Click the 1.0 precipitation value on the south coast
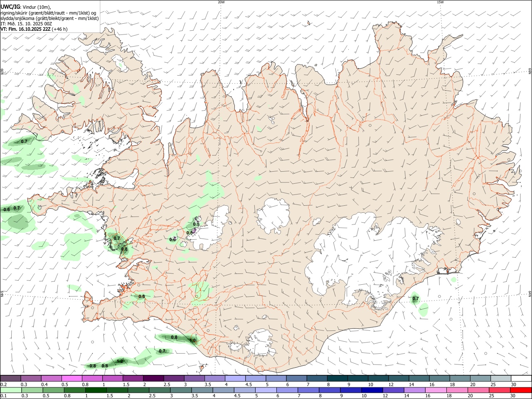532x399 pixels. (192, 340)
